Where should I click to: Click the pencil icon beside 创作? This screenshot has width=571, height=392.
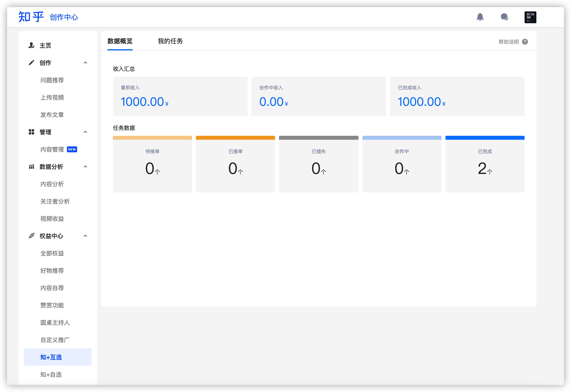(x=31, y=63)
